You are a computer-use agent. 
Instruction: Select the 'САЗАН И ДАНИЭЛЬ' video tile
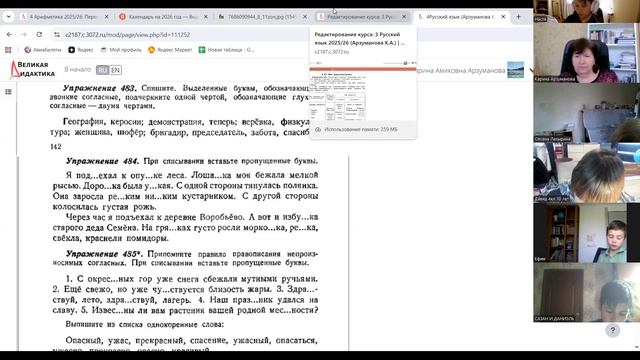587,293
